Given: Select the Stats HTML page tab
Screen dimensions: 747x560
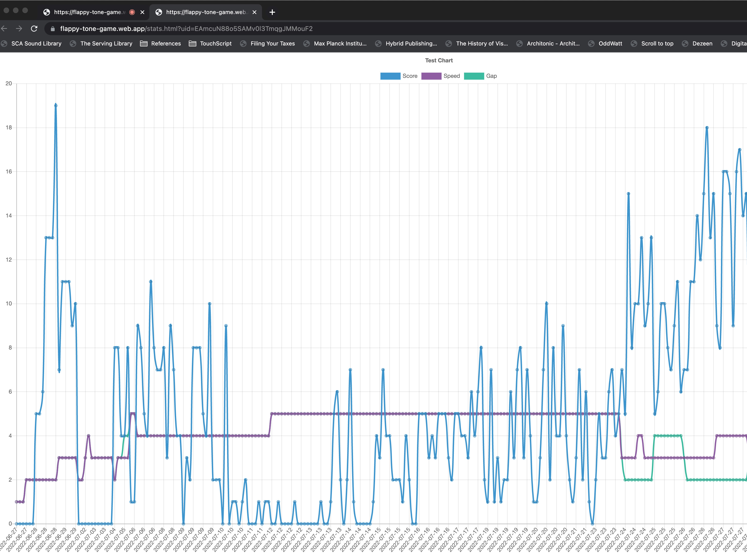Looking at the screenshot, I should coord(204,12).
